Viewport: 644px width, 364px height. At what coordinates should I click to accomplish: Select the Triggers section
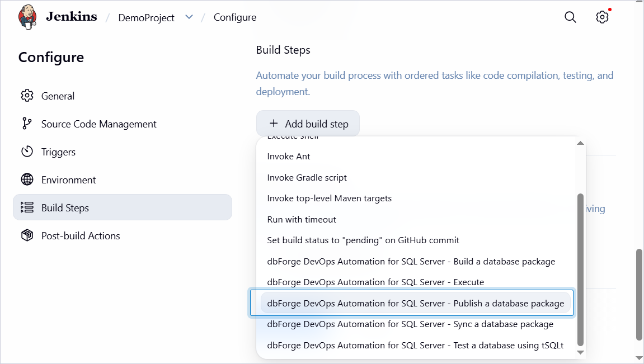(x=123, y=152)
